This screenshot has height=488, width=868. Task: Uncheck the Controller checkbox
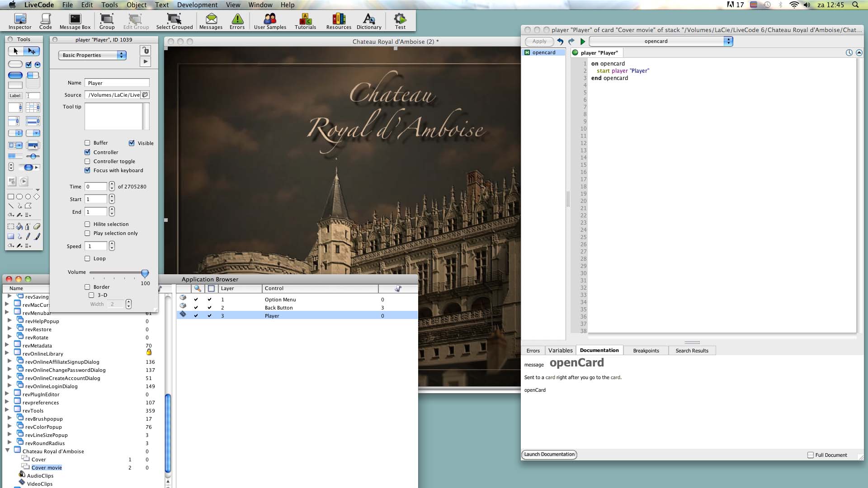[x=87, y=152]
